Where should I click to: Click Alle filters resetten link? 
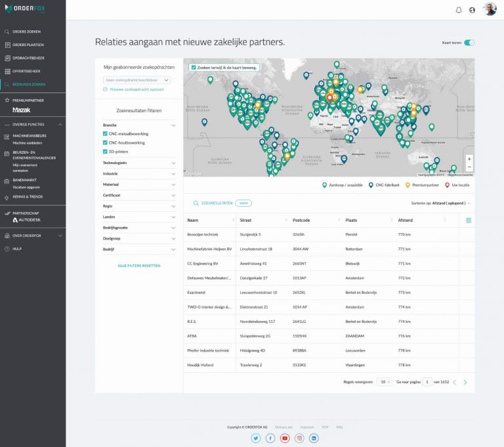(139, 265)
